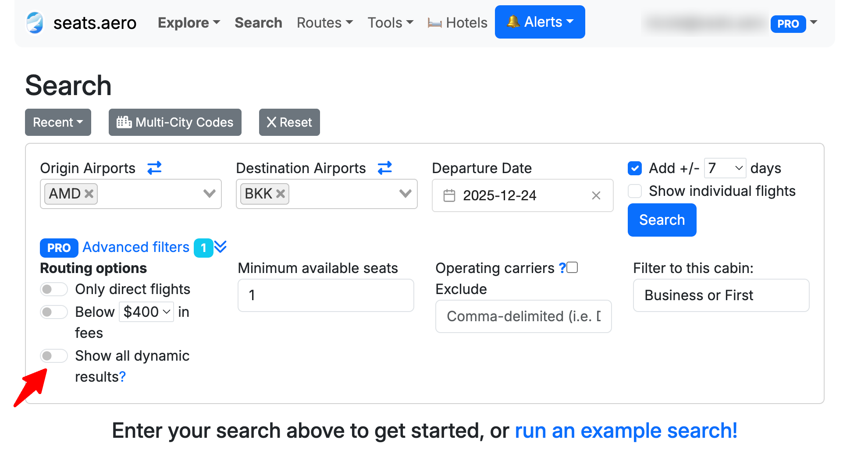Remove the AMD origin airport tag
868x461 pixels.
(x=89, y=194)
